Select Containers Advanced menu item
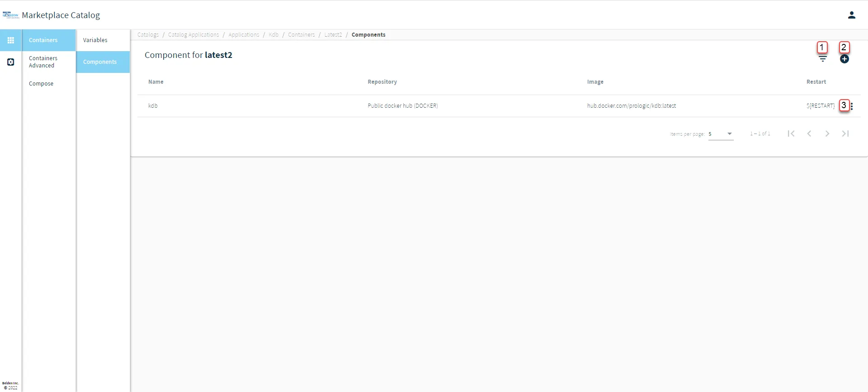 tap(48, 62)
